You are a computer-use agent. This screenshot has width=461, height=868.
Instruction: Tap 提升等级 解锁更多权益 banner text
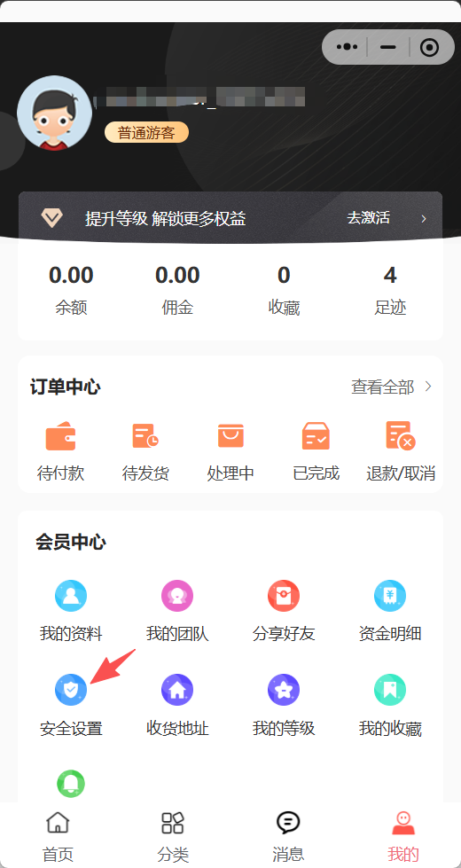point(166,219)
